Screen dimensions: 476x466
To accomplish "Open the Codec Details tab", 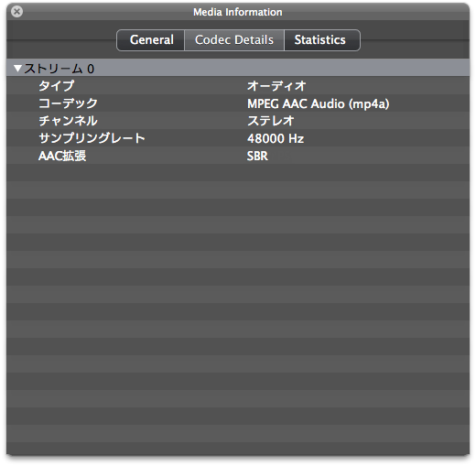I will 234,40.
